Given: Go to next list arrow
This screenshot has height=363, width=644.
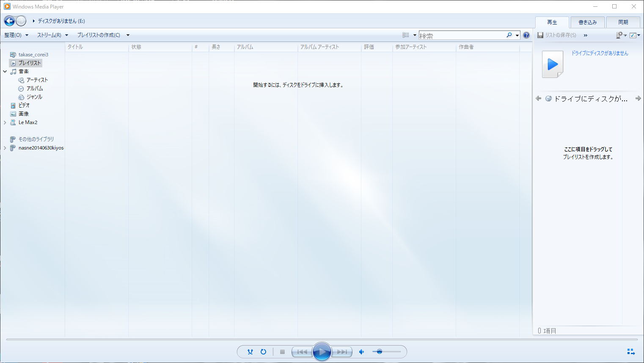Looking at the screenshot, I should click(638, 98).
